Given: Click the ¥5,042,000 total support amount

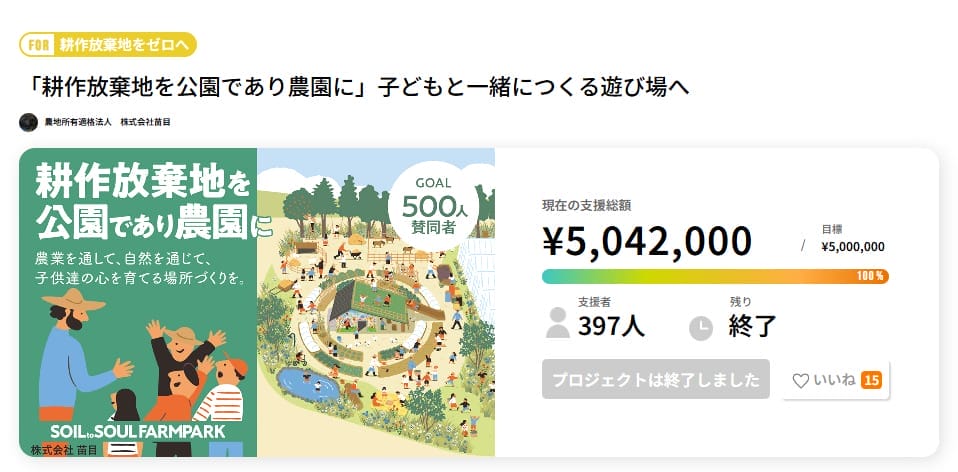Looking at the screenshot, I should click(x=646, y=241).
